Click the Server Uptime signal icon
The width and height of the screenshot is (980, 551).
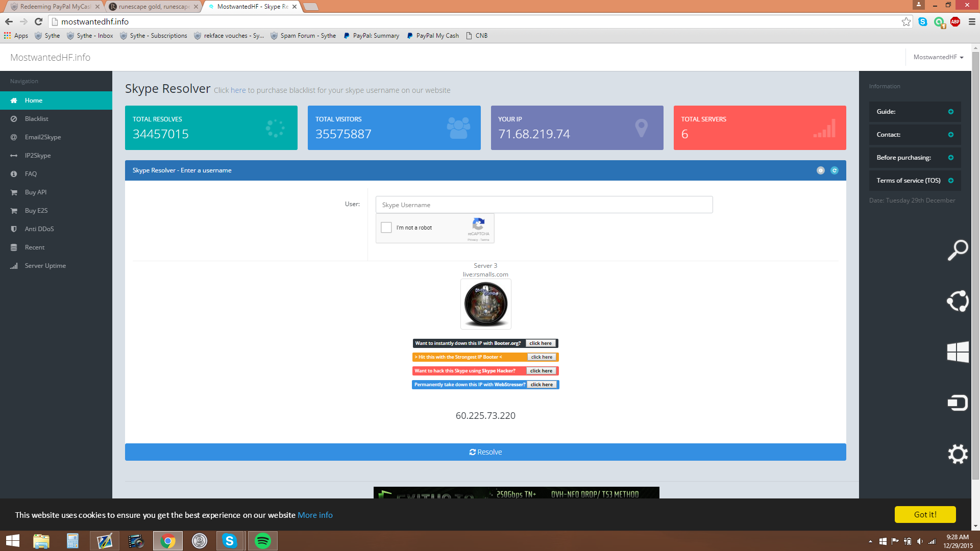pyautogui.click(x=14, y=266)
